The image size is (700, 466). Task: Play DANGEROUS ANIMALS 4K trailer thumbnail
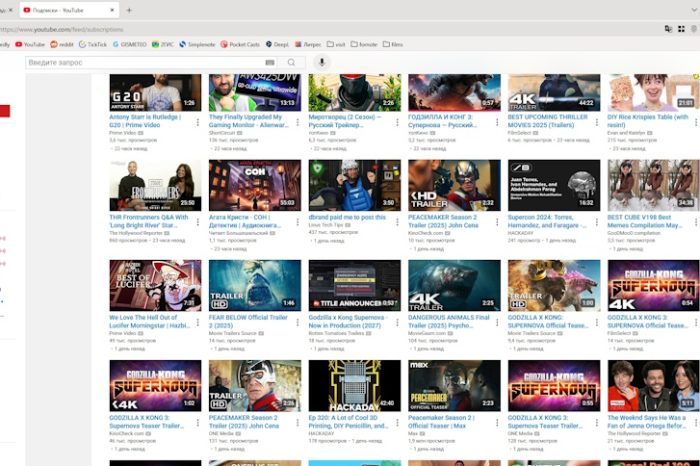click(x=454, y=285)
